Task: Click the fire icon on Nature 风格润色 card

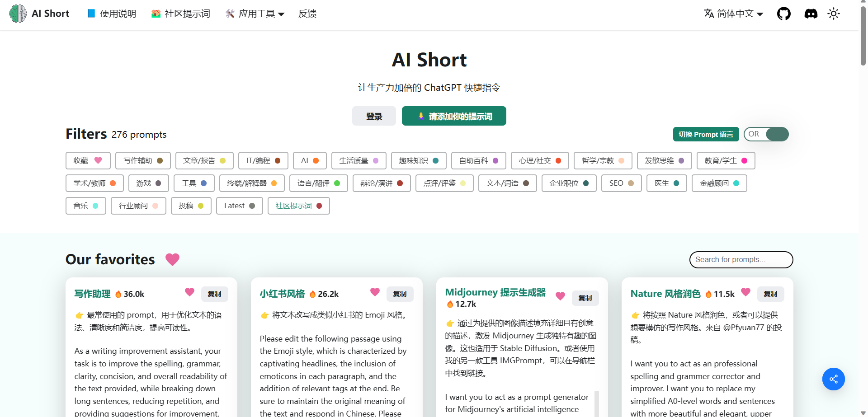Action: tap(708, 294)
